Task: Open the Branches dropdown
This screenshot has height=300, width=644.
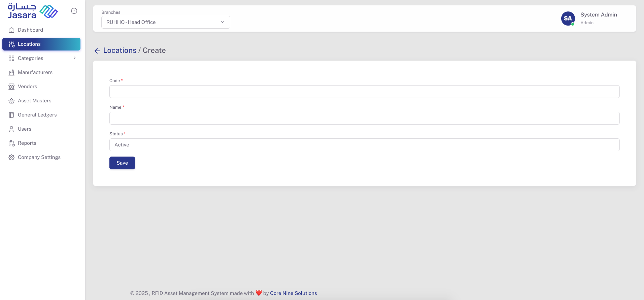Action: click(166, 22)
